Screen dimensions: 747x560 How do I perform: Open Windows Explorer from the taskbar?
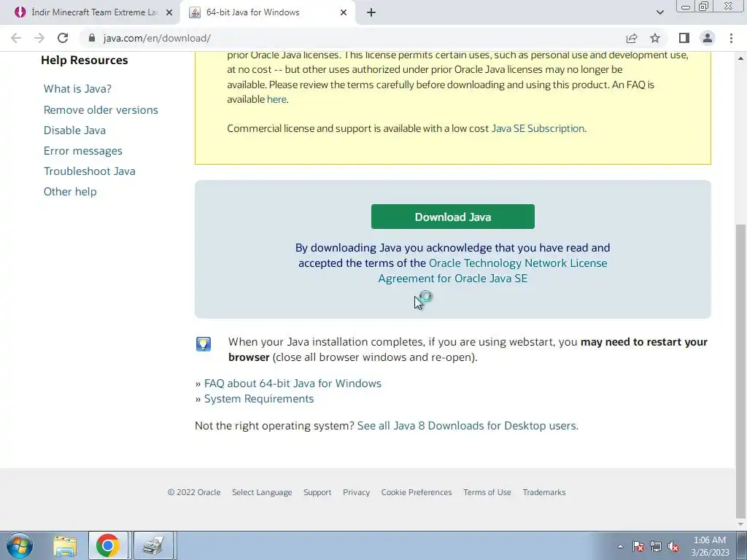click(x=65, y=545)
